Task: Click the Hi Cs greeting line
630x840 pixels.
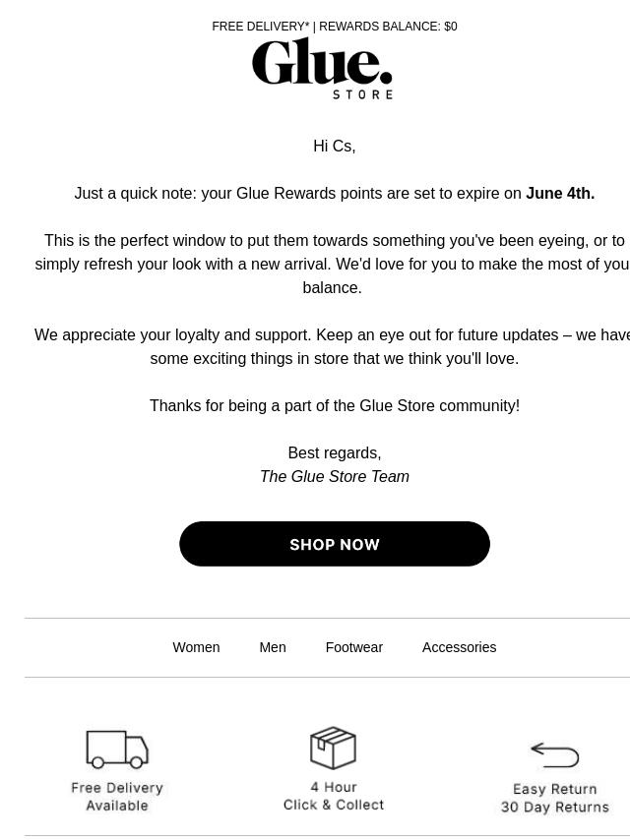Action: coord(335,146)
